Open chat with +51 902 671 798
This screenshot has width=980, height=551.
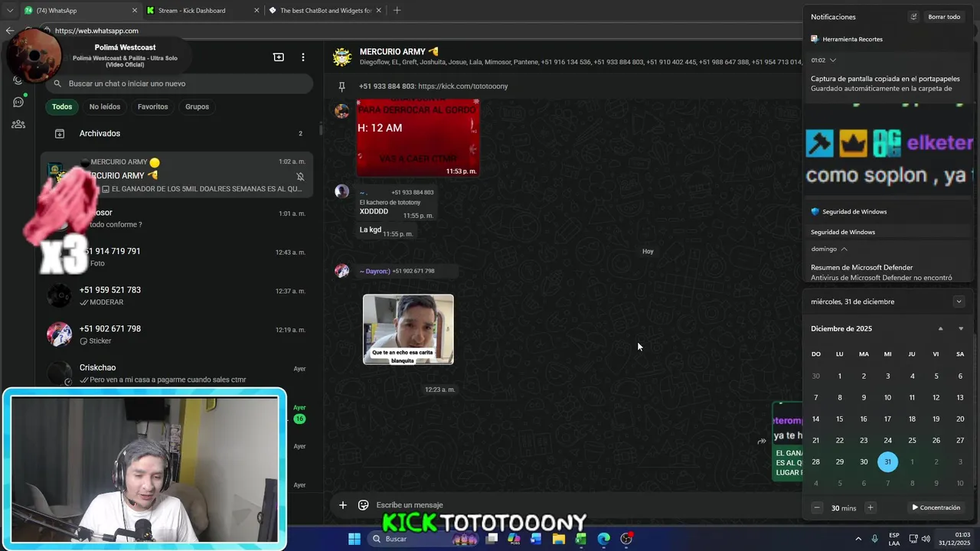(x=177, y=334)
